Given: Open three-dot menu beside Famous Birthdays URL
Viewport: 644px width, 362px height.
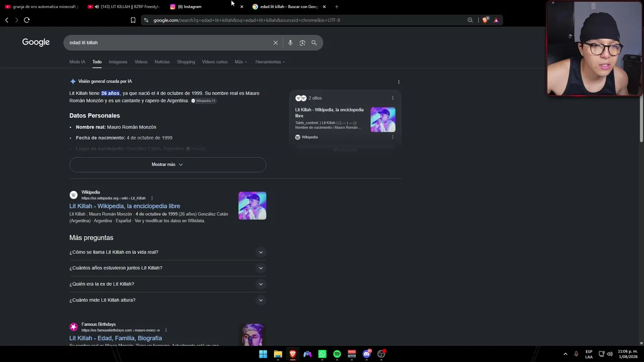Looking at the screenshot, I should [x=166, y=330].
